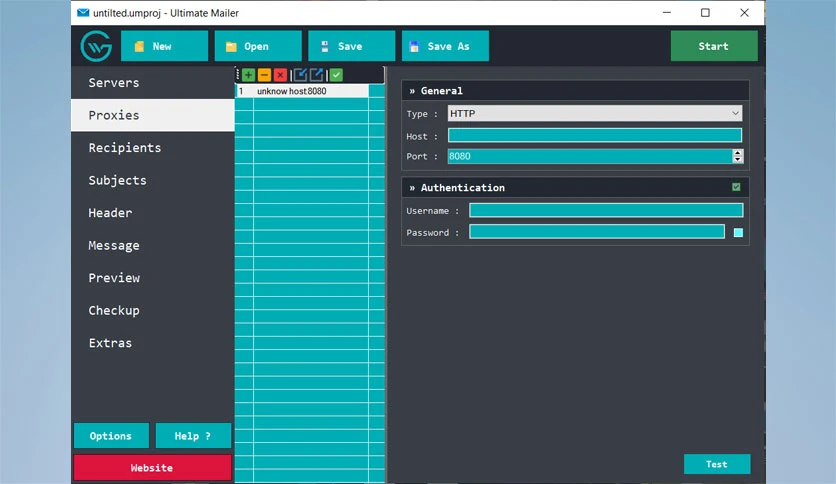Open the Recipients section

(152, 148)
